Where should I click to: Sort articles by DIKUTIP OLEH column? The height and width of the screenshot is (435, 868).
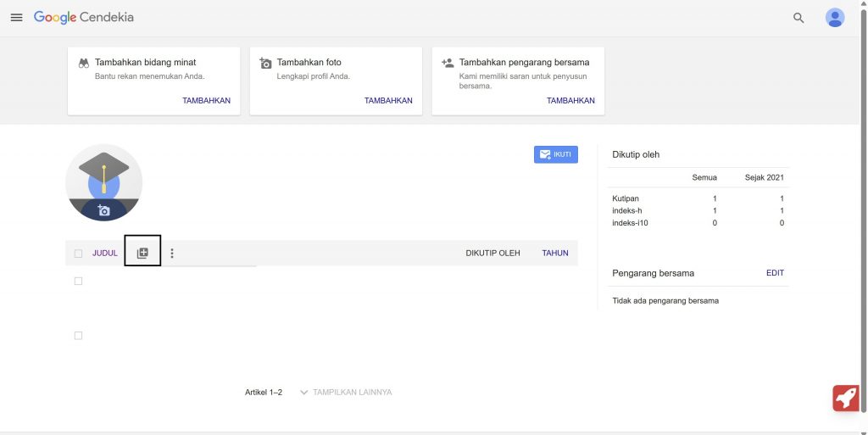tap(492, 253)
